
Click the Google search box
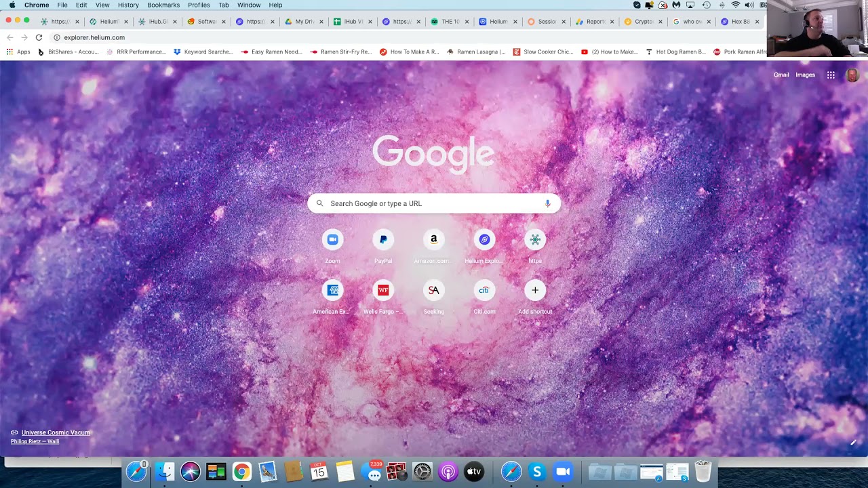tap(434, 203)
